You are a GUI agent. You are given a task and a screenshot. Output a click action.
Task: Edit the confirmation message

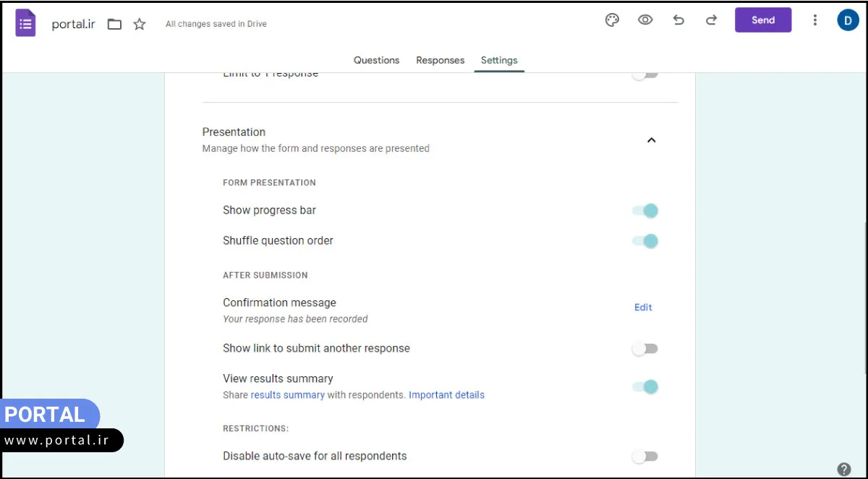(643, 308)
